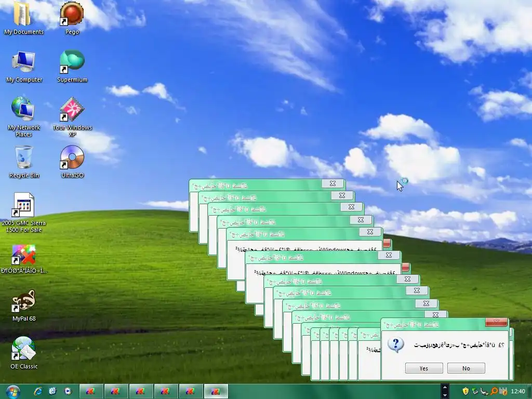Click the Recycle Bin icon
The height and width of the screenshot is (399, 532).
pos(24,157)
